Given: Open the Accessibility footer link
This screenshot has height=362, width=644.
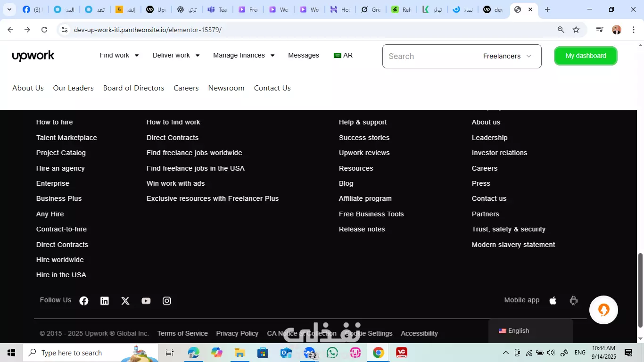Looking at the screenshot, I should [x=419, y=333].
